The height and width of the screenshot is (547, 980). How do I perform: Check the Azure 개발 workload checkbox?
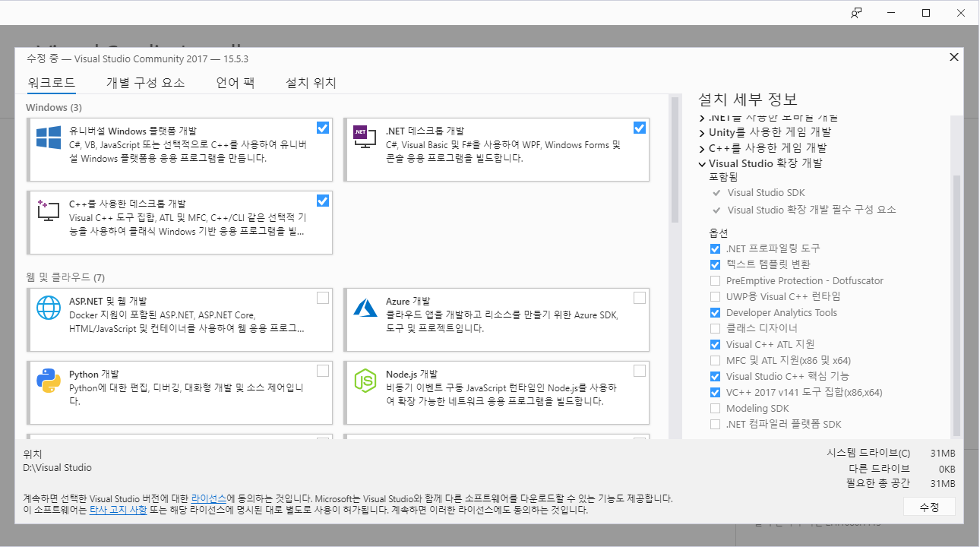(x=640, y=297)
